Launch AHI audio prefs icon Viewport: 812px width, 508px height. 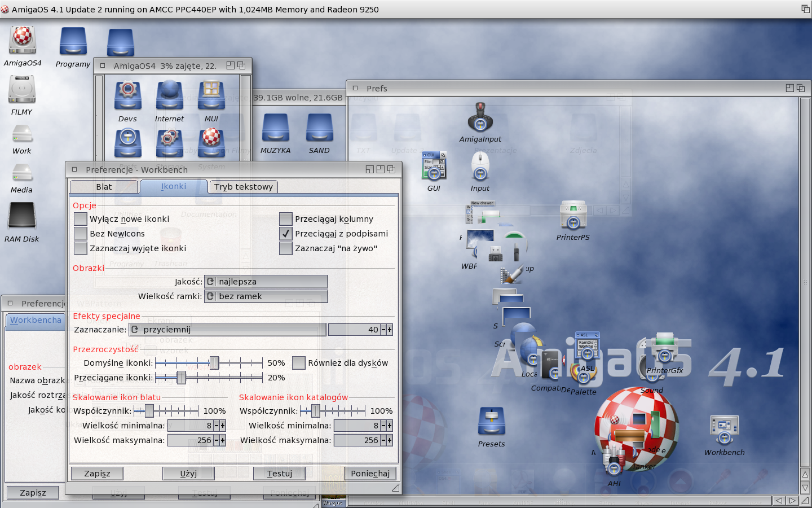pyautogui.click(x=614, y=461)
